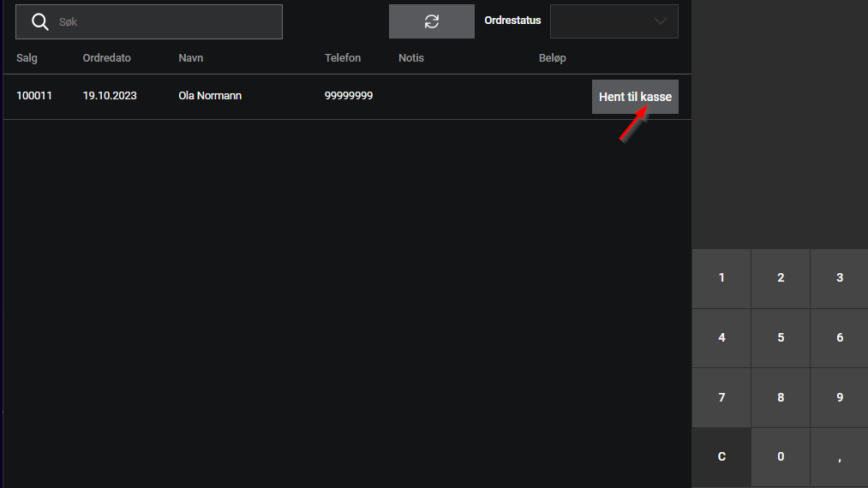Hit the 5 key on the numpad
This screenshot has width=868, height=488.
click(781, 338)
